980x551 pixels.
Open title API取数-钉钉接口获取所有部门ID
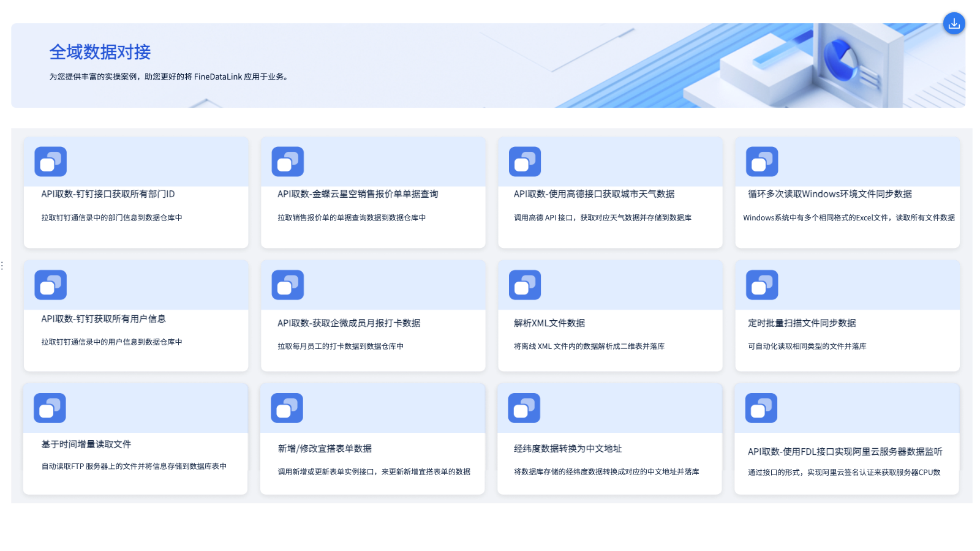[x=108, y=194]
